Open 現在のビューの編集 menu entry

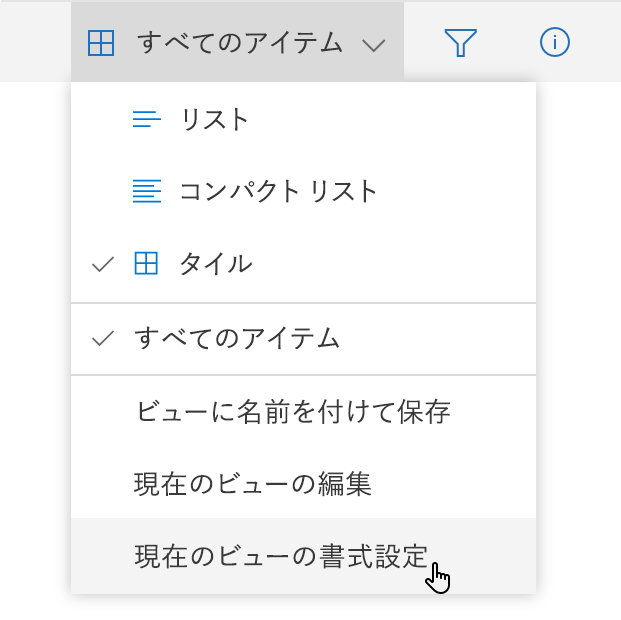pyautogui.click(x=303, y=483)
